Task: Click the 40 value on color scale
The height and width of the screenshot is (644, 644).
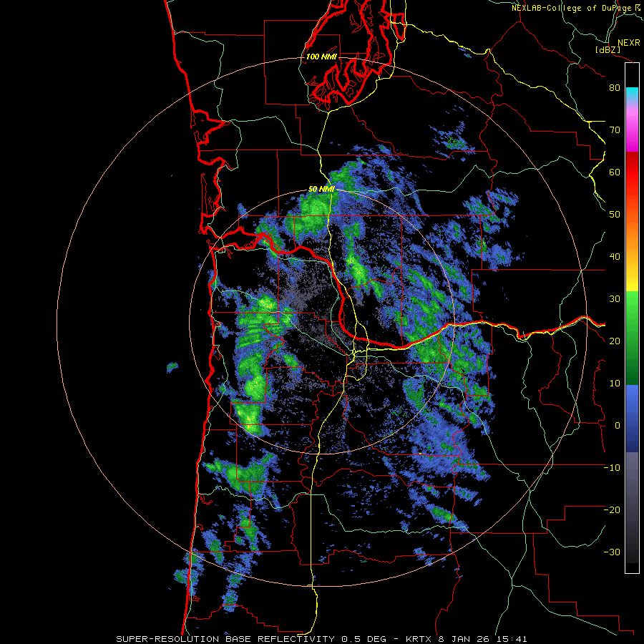Action: pos(615,257)
